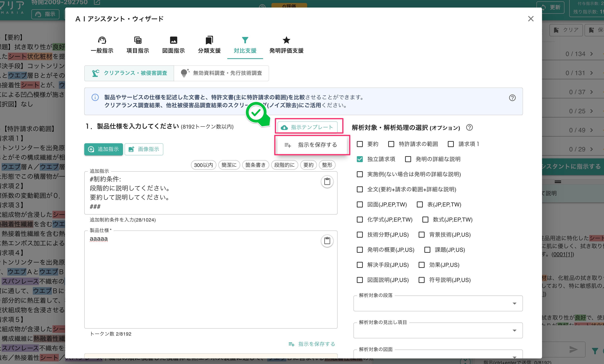Open 図面指示 image icon tab
The height and width of the screenshot is (364, 604).
pyautogui.click(x=173, y=45)
